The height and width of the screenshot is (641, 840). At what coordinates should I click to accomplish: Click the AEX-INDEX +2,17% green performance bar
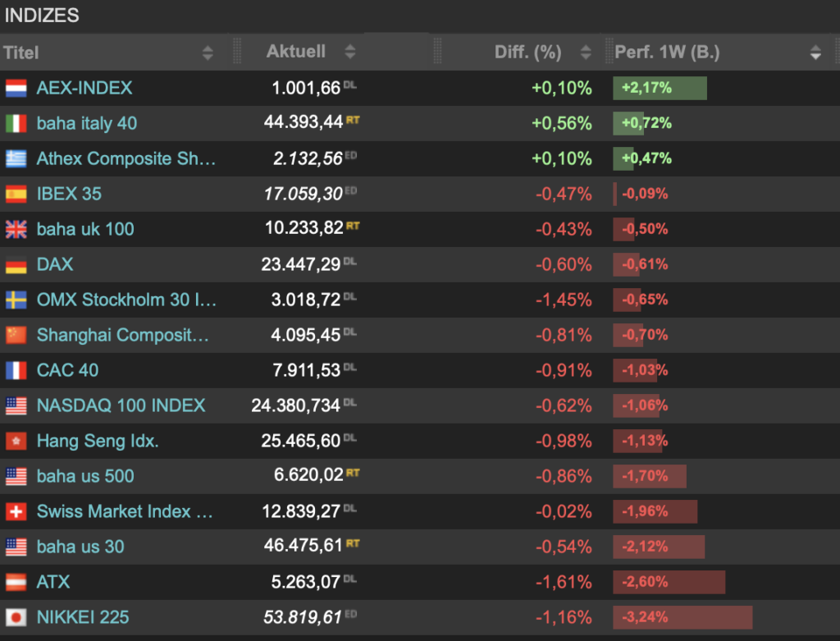click(x=660, y=88)
